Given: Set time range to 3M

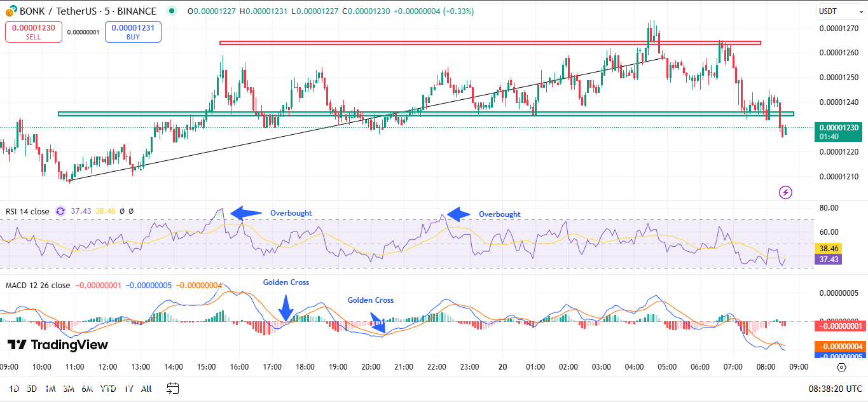Looking at the screenshot, I should click(x=70, y=388).
